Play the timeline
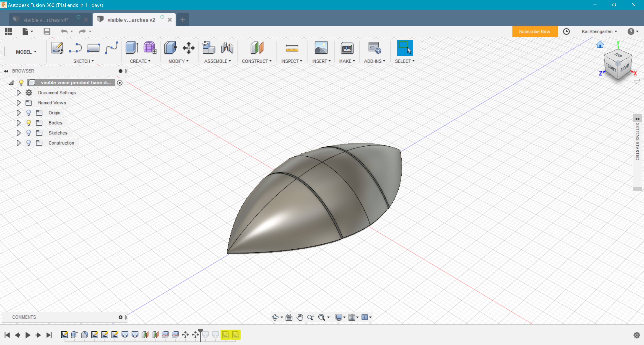 click(x=28, y=335)
